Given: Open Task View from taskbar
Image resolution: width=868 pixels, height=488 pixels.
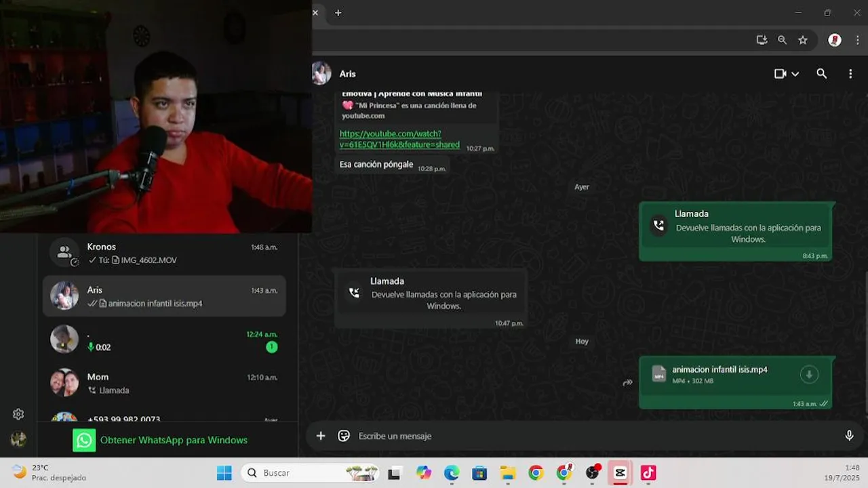Looking at the screenshot, I should point(394,472).
